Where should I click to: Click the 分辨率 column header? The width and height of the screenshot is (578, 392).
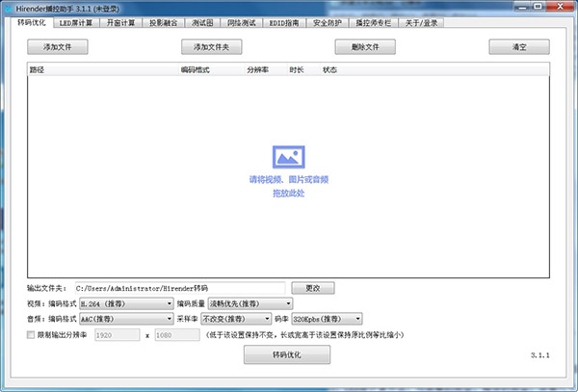coord(266,69)
